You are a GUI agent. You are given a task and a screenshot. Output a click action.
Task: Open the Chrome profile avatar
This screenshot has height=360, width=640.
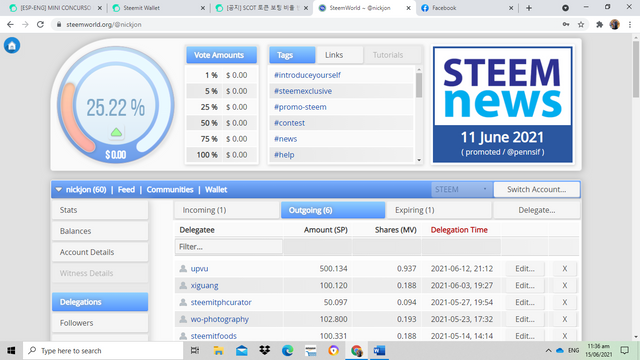tap(615, 24)
